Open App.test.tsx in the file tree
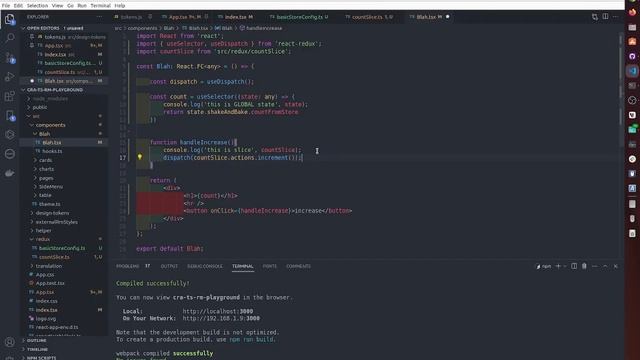640x360 pixels. click(x=50, y=283)
